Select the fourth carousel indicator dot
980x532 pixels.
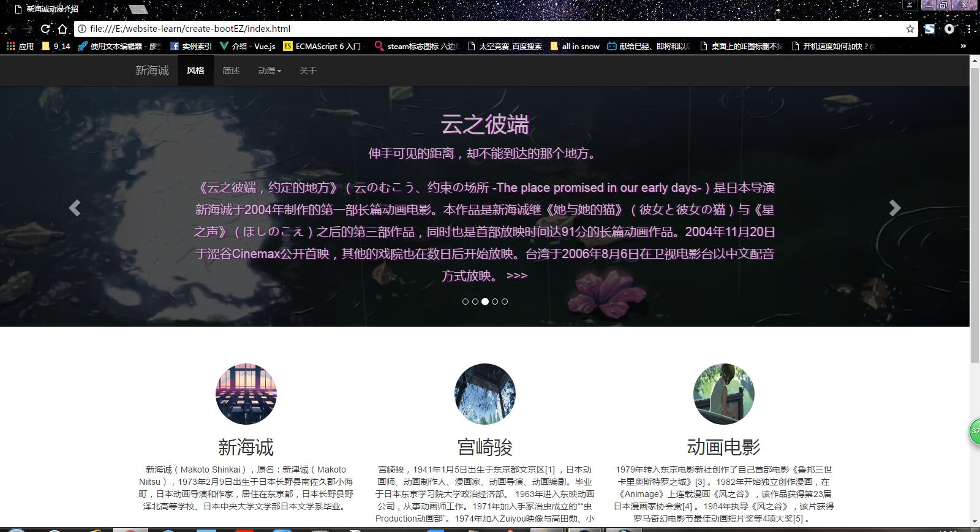[x=495, y=302]
